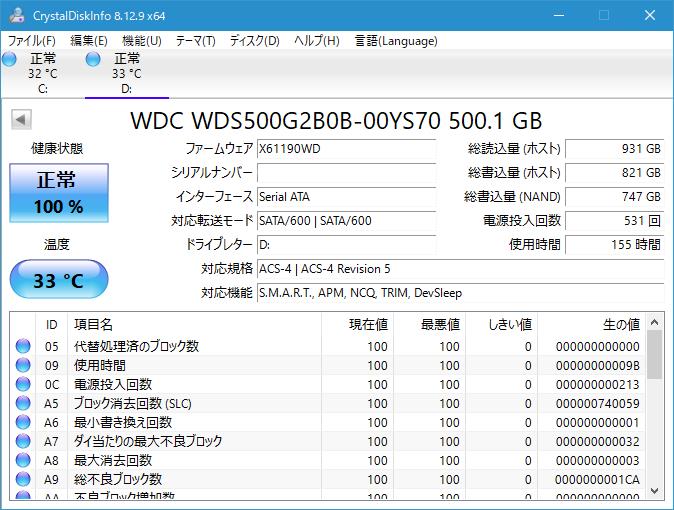Screen dimensions: 674x510
Task: Click status orb for row A5 ブロック消去回数
Action: (23, 403)
